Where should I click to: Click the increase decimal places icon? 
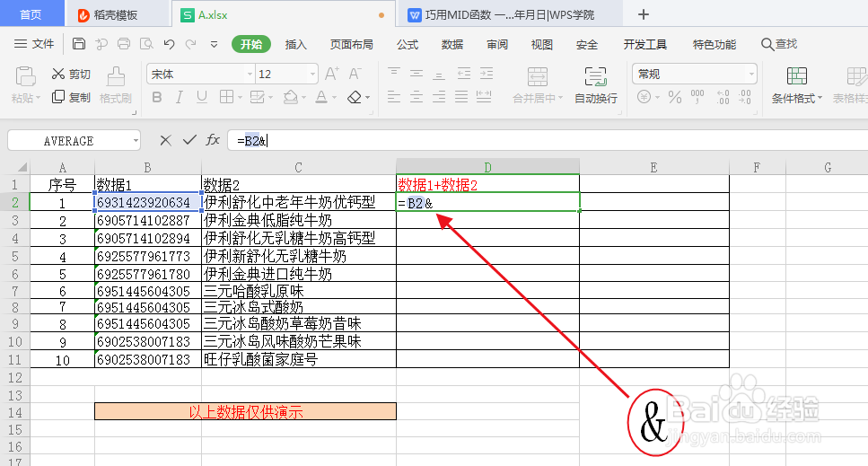coord(723,97)
